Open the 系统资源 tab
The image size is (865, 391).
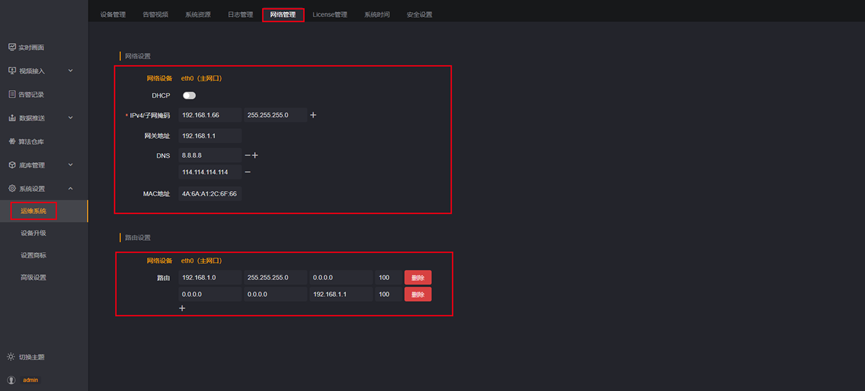(197, 15)
